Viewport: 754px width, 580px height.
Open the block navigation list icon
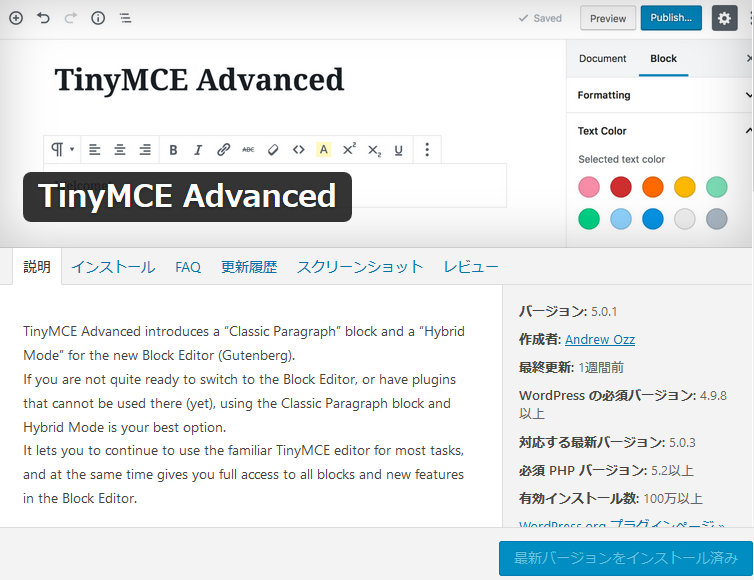(126, 18)
